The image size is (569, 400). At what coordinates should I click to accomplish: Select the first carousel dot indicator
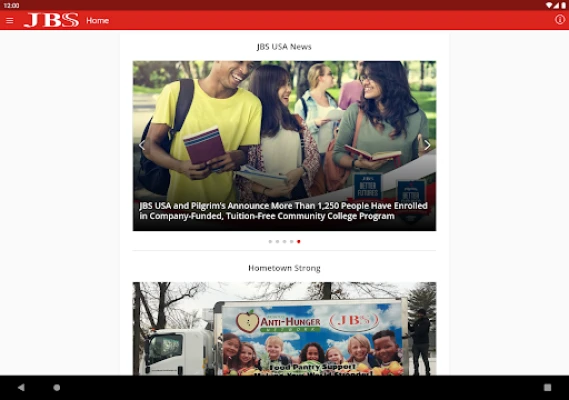pos(270,241)
